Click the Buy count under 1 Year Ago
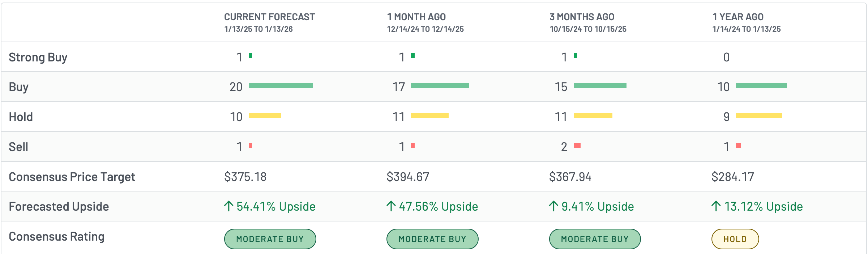Screen dimensions: 868x254 coord(723,87)
